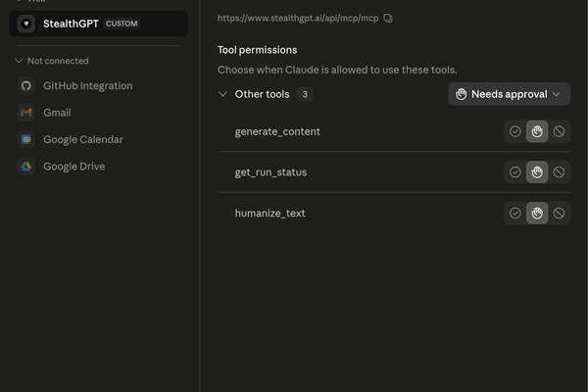Viewport: 588px width, 392px height.
Task: Click the GitHub Integration octocat icon
Action: pyautogui.click(x=26, y=86)
